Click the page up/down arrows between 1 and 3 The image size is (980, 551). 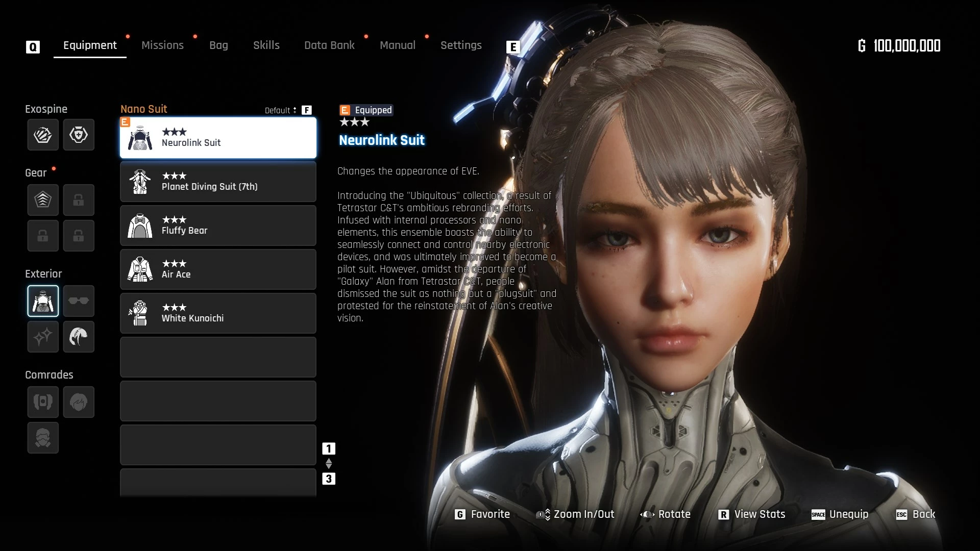coord(329,463)
